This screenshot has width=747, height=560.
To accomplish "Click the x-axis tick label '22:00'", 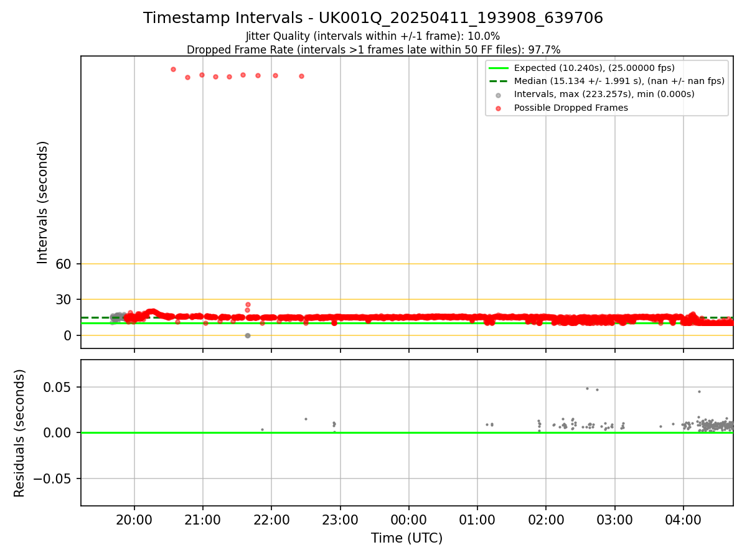I will point(271,519).
